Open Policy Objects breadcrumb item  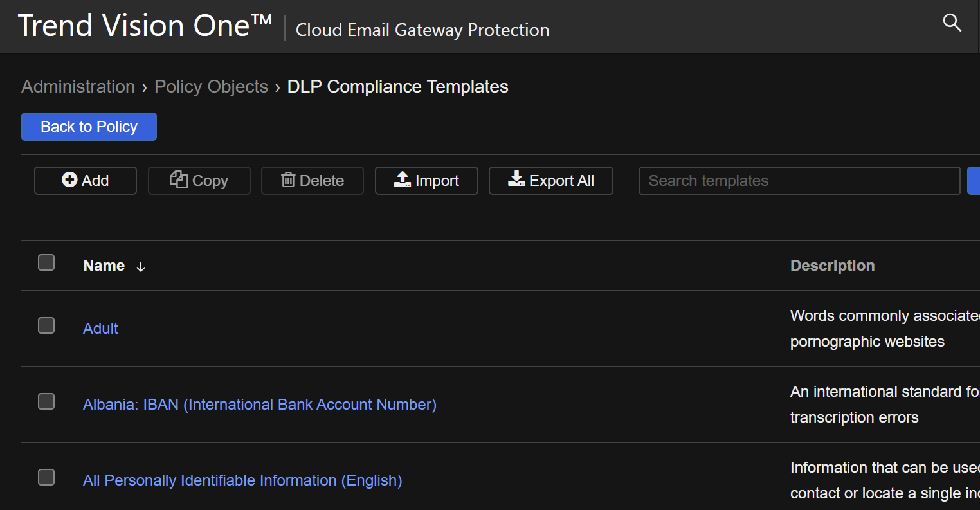[x=211, y=87]
